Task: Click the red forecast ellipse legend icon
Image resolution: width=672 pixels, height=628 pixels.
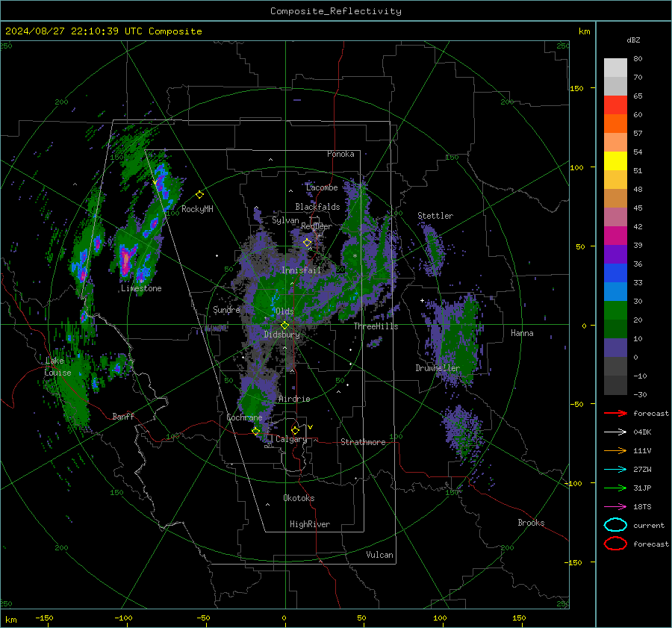Action: point(615,544)
